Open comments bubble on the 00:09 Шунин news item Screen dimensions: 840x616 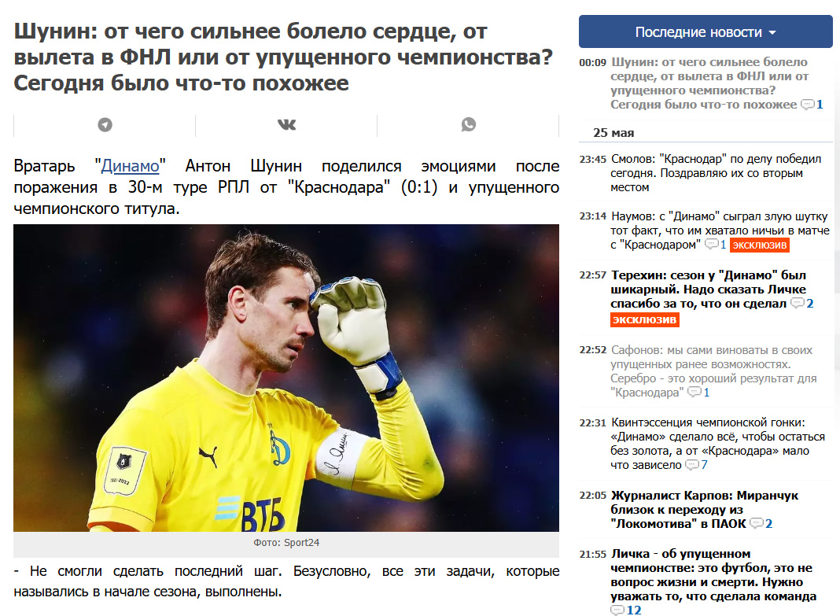(812, 105)
